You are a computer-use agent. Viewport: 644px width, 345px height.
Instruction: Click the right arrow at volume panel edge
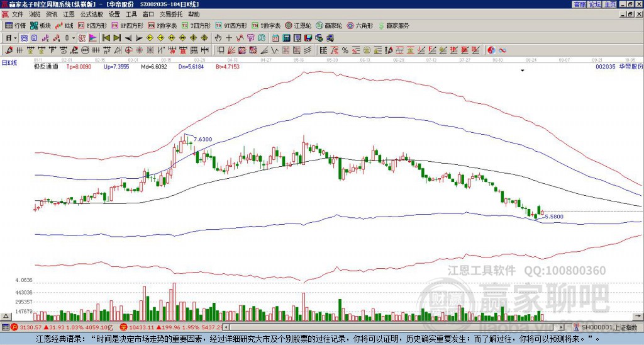[638, 316]
